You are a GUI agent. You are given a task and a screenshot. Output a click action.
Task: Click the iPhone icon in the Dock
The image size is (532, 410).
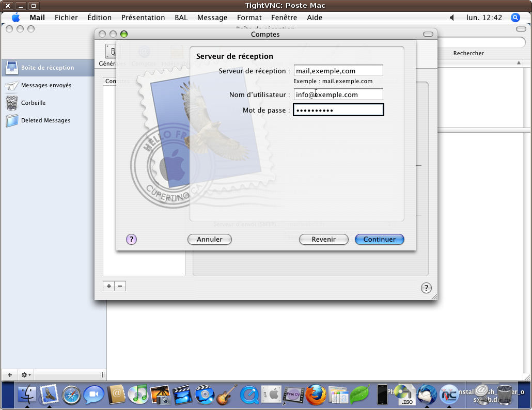(x=382, y=395)
